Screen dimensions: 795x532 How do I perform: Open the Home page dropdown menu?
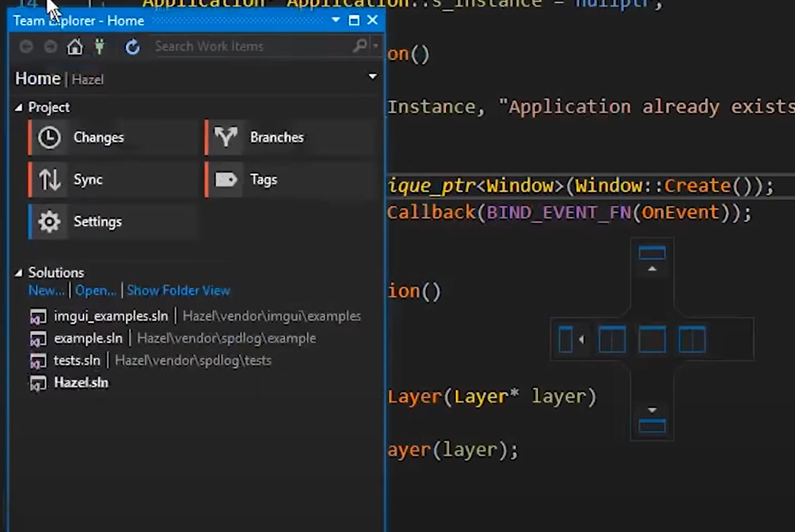coord(373,77)
